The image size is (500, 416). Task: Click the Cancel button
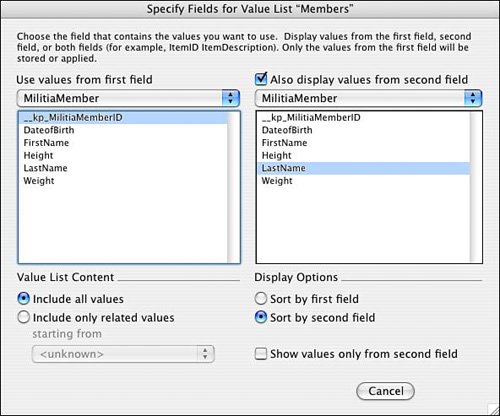click(386, 391)
